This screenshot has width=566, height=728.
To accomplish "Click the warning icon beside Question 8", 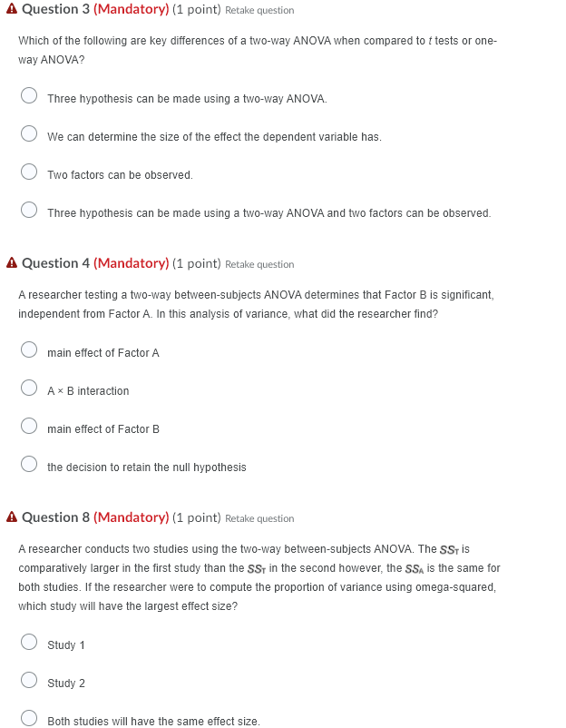I will (12, 517).
